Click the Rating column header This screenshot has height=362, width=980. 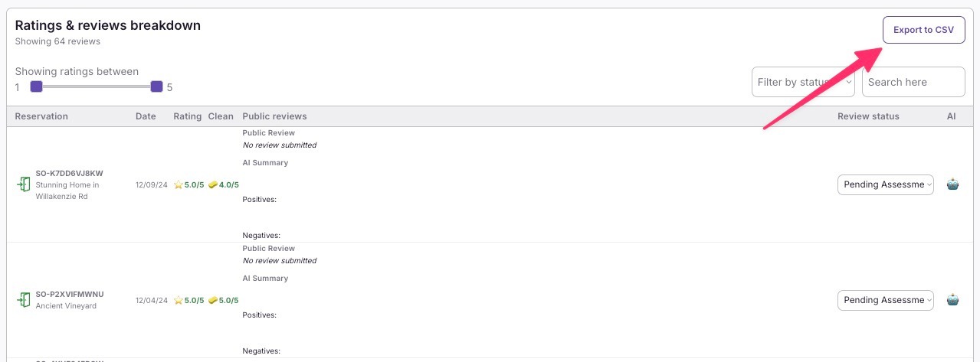[x=187, y=116]
